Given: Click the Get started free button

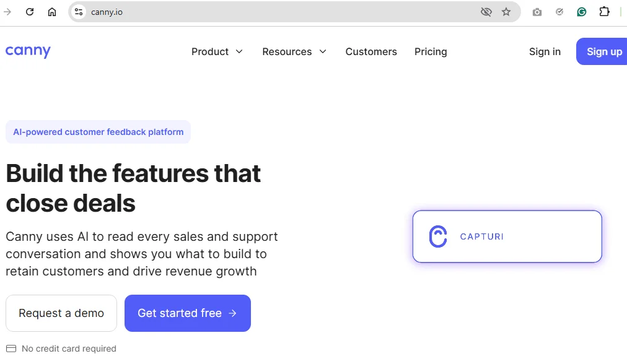Looking at the screenshot, I should tap(188, 313).
